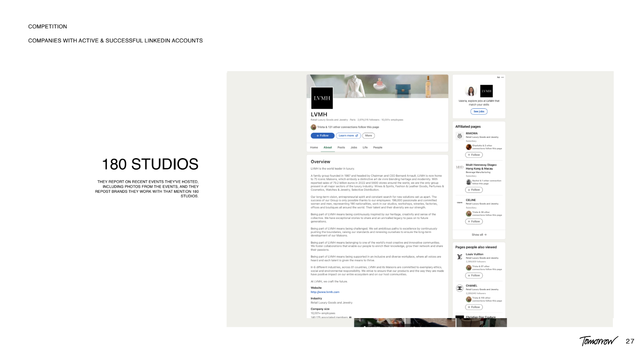644x359 pixels.
Task: Open the More button on LVMH page
Action: (368, 136)
